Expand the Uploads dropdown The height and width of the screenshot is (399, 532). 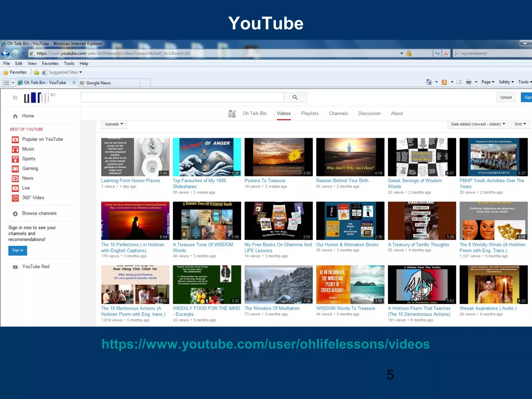coord(114,124)
